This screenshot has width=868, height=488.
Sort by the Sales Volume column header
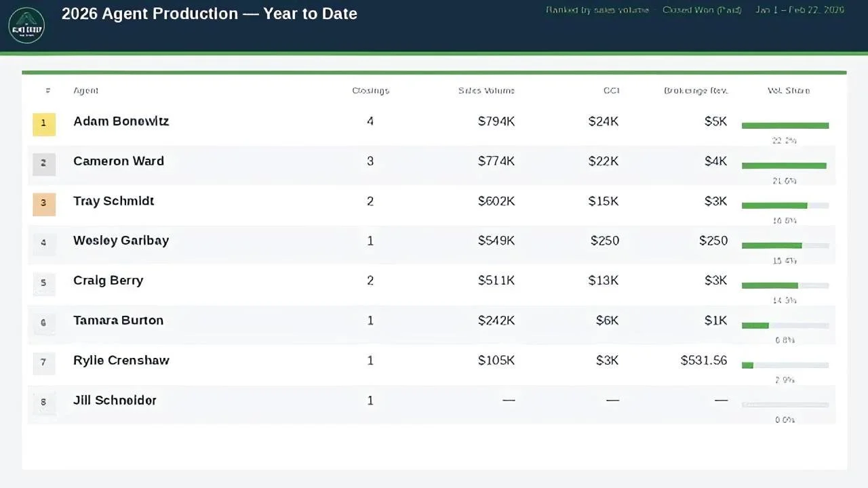[x=486, y=91]
